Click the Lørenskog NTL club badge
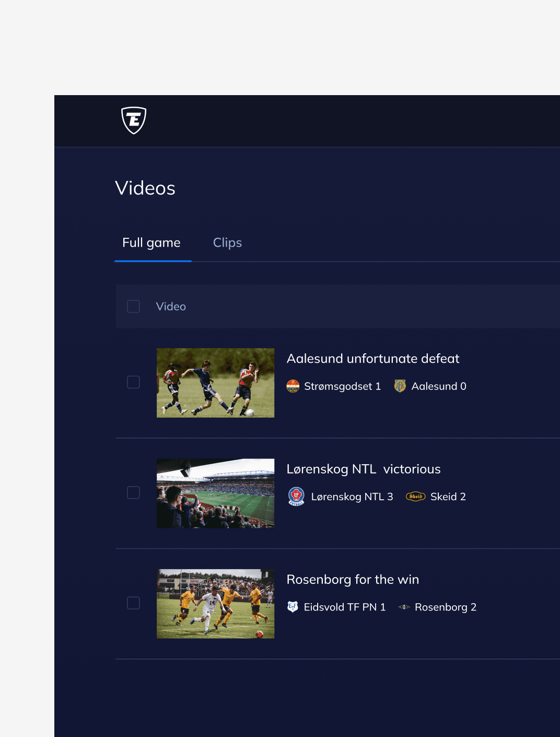Image resolution: width=560 pixels, height=737 pixels. click(x=296, y=497)
